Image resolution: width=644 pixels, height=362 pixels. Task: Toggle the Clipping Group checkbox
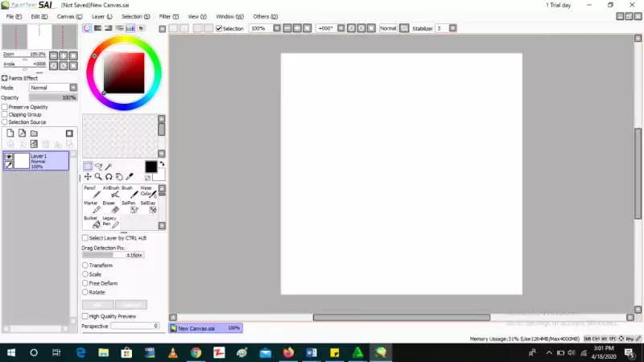[x=5, y=114]
